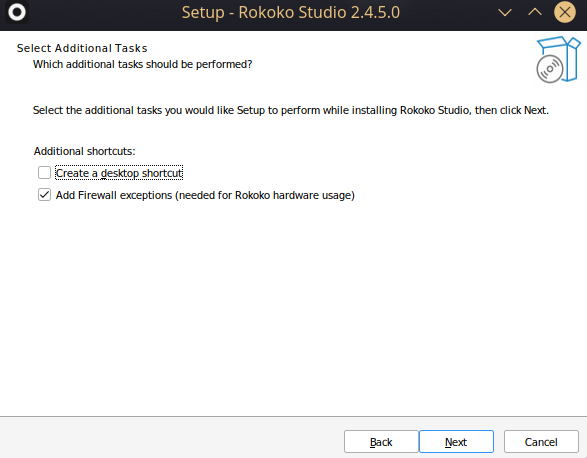Click the Select Additional Tasks heading

(x=82, y=48)
